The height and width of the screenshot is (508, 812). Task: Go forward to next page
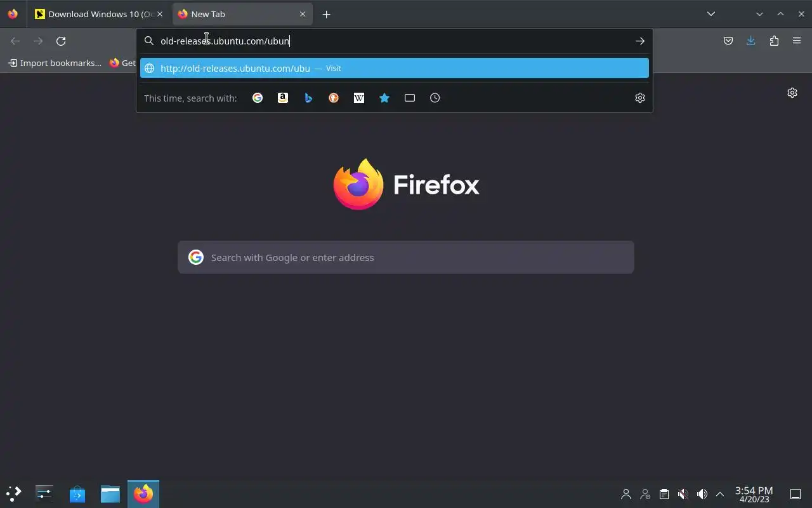[x=38, y=41]
